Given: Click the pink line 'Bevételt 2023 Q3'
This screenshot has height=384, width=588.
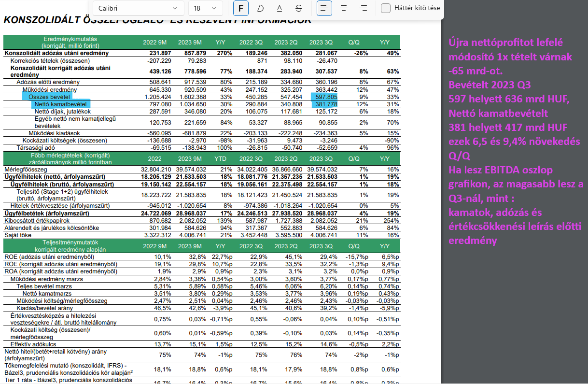Looking at the screenshot, I should tap(490, 85).
